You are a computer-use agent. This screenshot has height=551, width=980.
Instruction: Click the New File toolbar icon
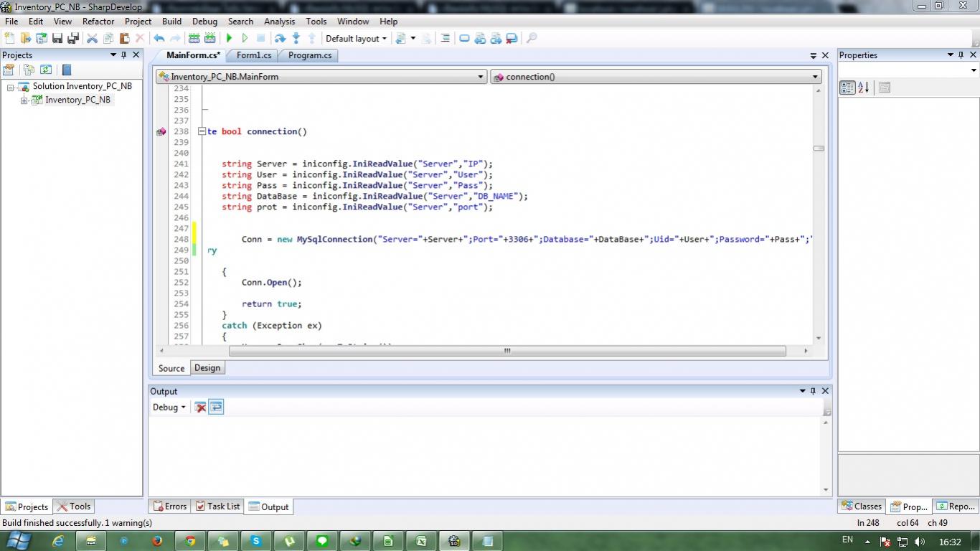[9, 38]
